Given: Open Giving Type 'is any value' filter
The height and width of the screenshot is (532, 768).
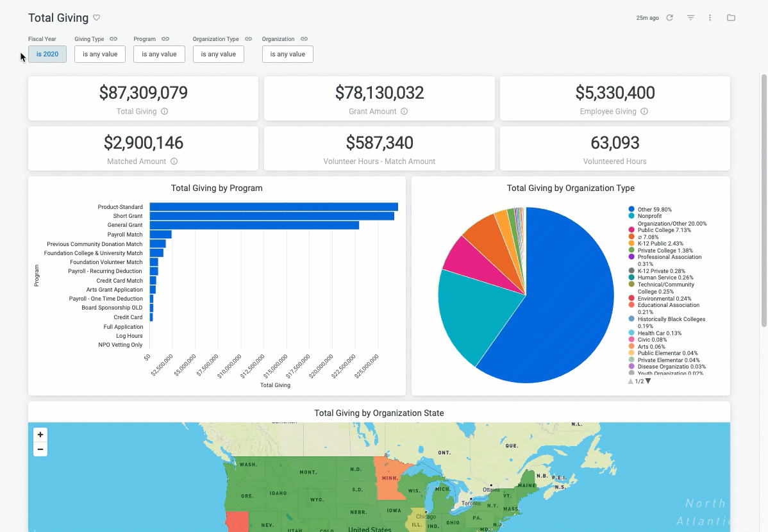Looking at the screenshot, I should 100,54.
